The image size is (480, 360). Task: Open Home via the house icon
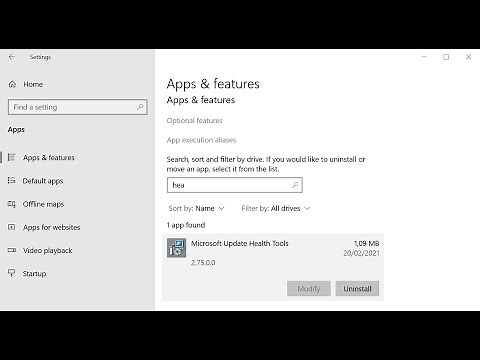pyautogui.click(x=12, y=84)
